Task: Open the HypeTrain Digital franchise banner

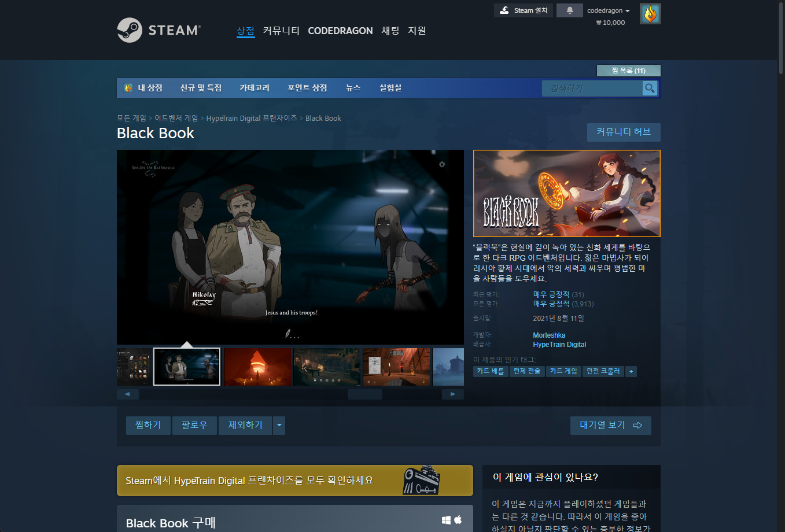Action: coord(295,481)
